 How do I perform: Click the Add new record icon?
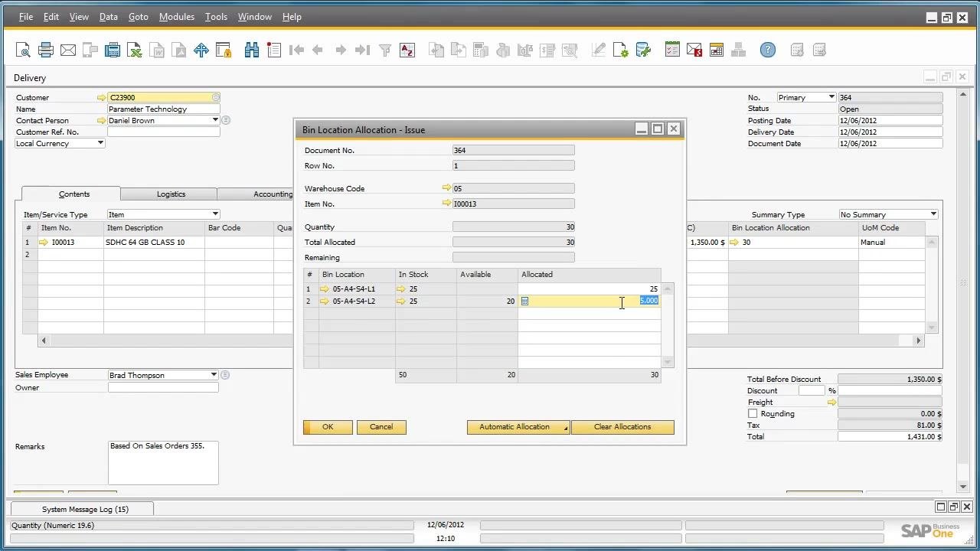click(274, 51)
